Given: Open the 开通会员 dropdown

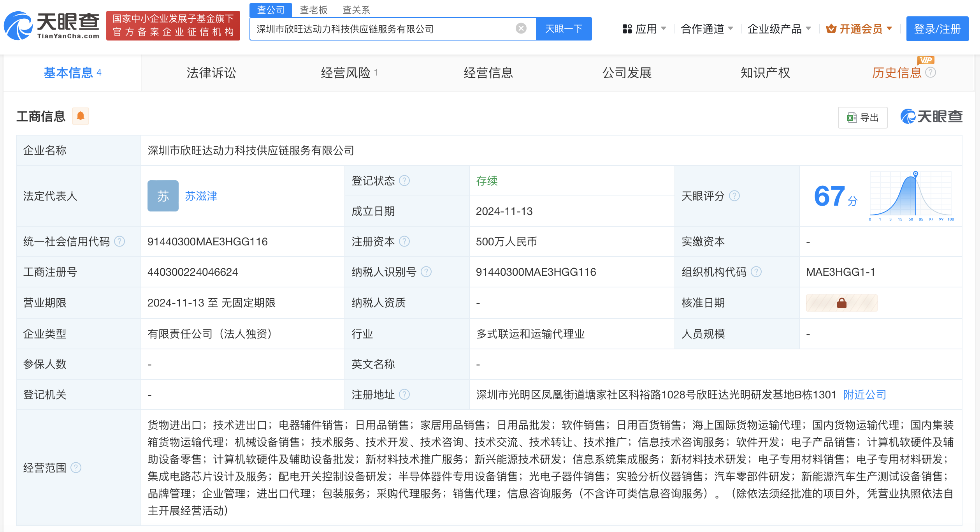Looking at the screenshot, I should pyautogui.click(x=859, y=29).
